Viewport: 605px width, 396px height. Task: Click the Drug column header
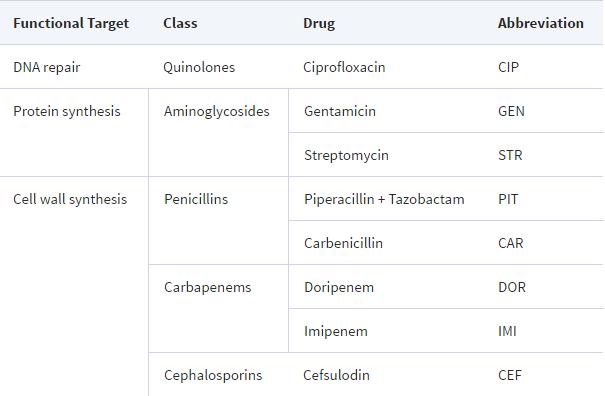[x=319, y=23]
